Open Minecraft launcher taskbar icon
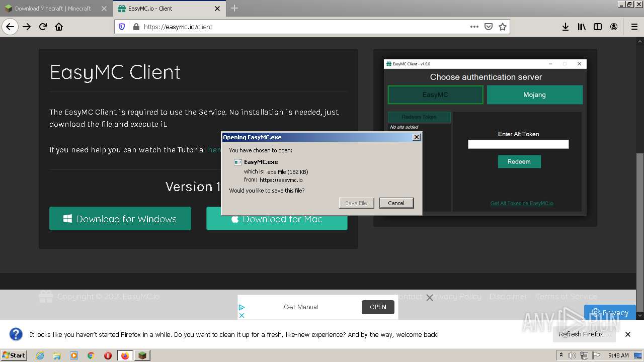644x362 pixels. pos(143,355)
